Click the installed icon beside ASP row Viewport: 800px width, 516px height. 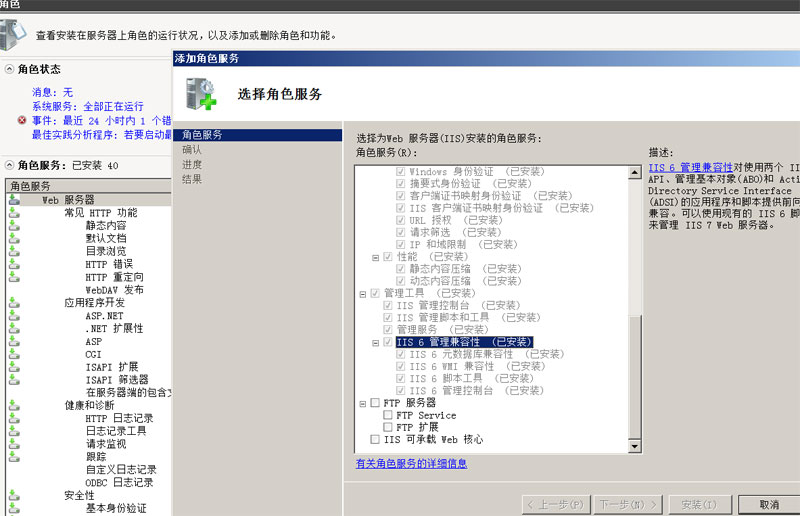[14, 341]
